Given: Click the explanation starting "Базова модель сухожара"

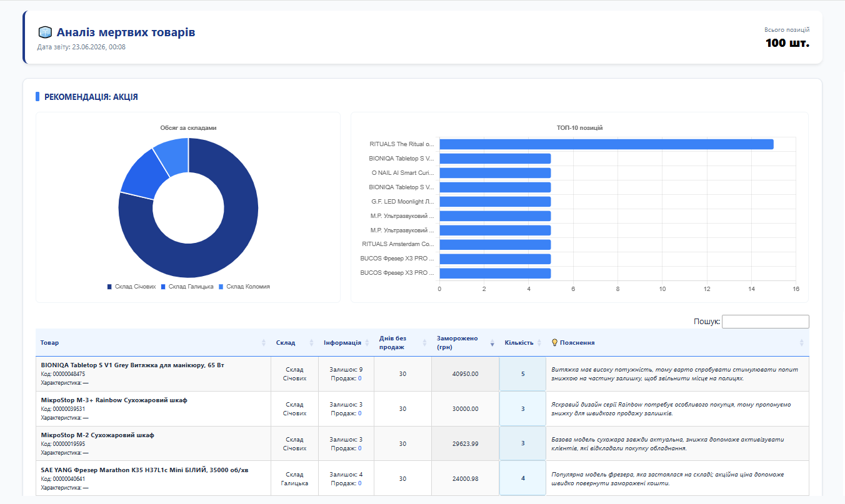Looking at the screenshot, I should pos(667,444).
